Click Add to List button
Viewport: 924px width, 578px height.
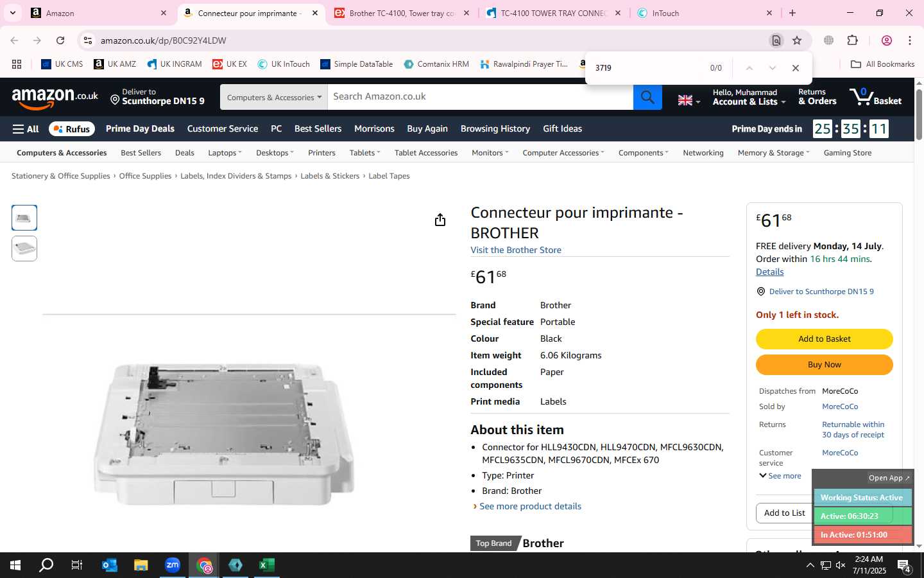pos(784,513)
